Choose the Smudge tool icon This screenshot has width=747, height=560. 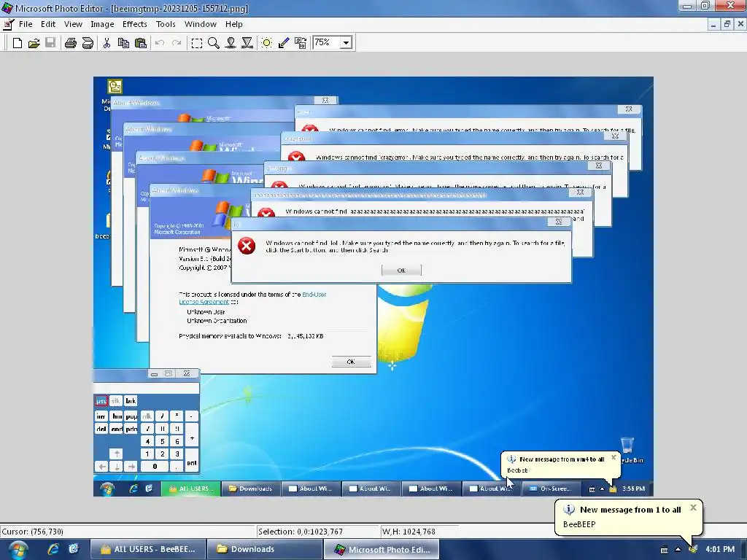pyautogui.click(x=231, y=43)
